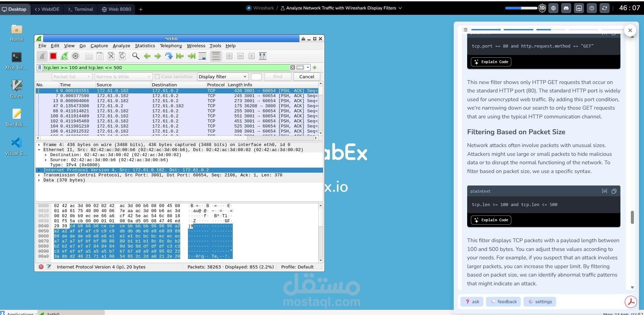Click the ask button in lab panel
The image size is (644, 315).
472,302
